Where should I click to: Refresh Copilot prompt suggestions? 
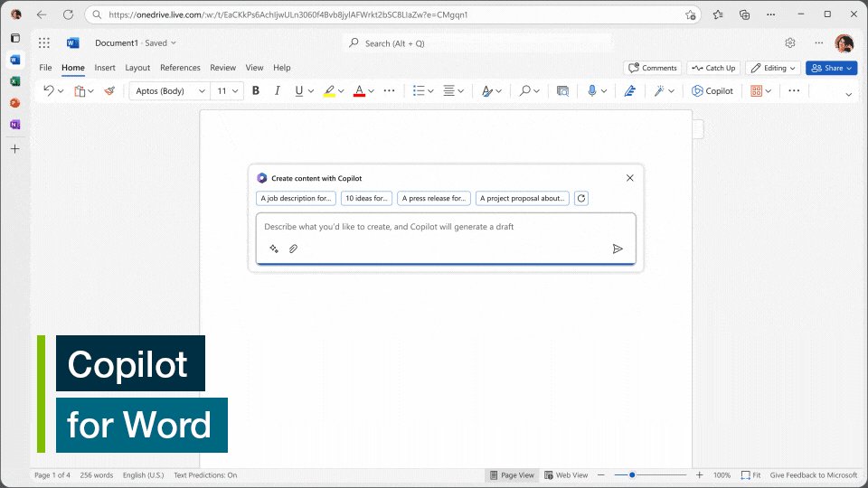(x=581, y=198)
